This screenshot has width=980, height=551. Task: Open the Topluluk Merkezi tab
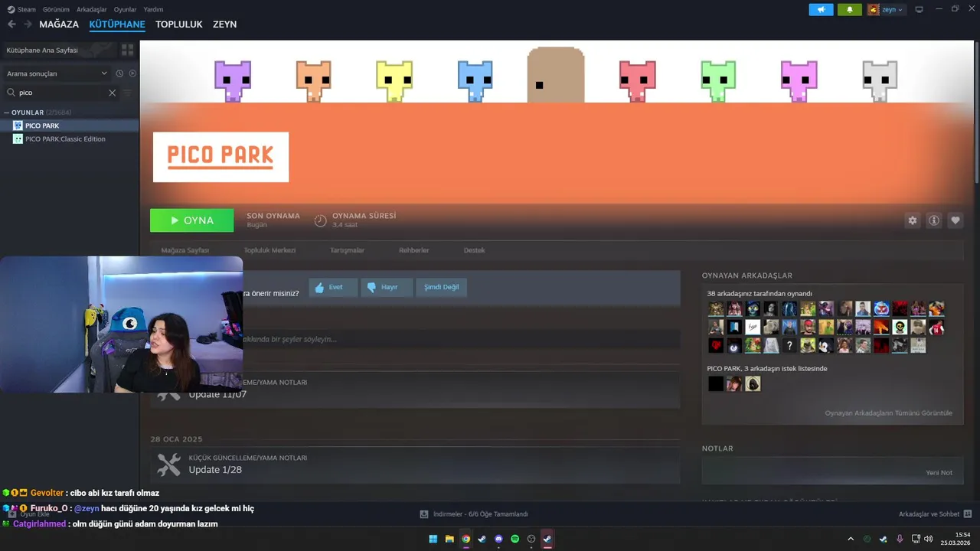pos(269,250)
